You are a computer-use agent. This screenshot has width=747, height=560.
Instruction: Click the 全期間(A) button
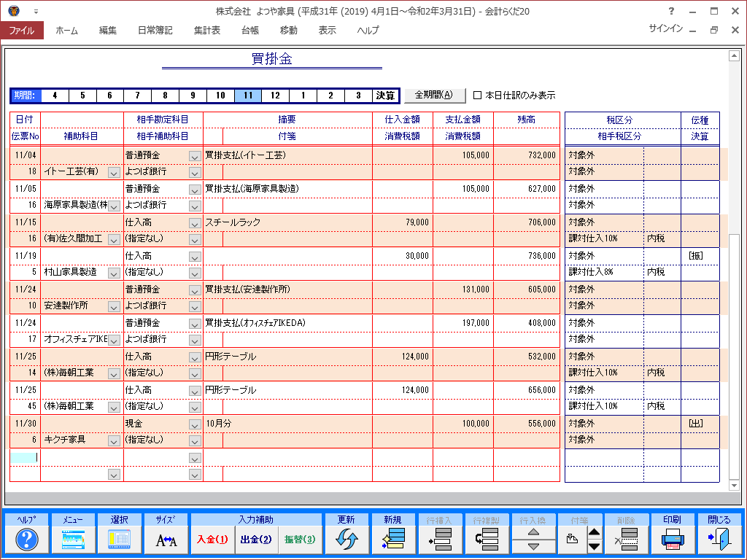(435, 96)
